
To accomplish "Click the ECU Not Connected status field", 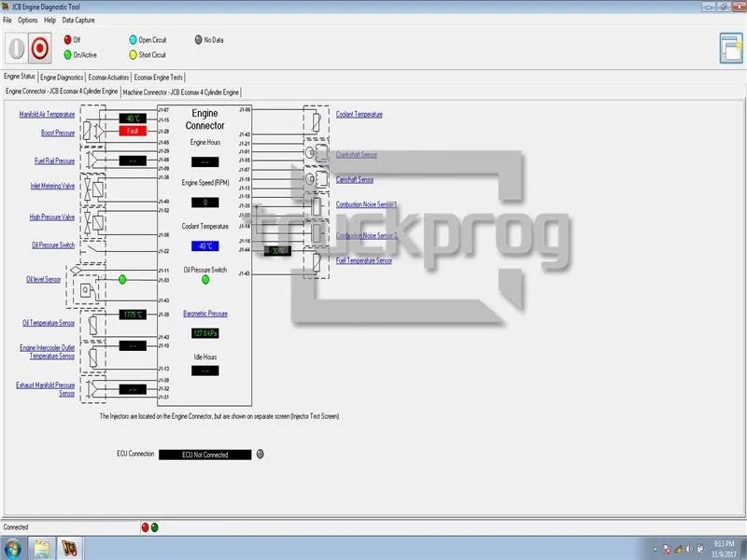I will pos(205,455).
